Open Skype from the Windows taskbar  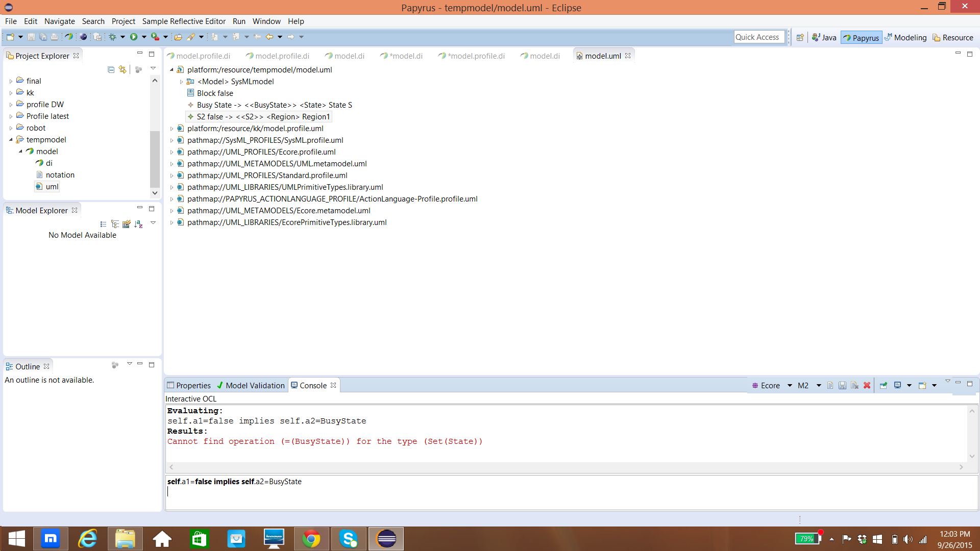click(x=349, y=539)
